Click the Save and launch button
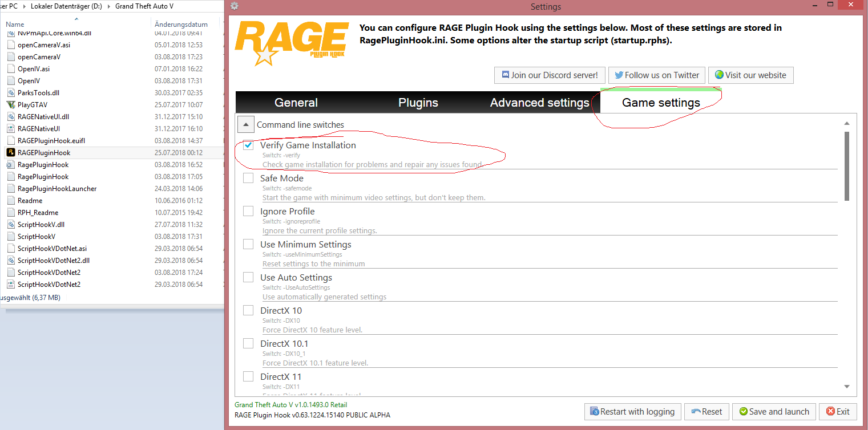Viewport: 868px width, 430px height. (774, 412)
